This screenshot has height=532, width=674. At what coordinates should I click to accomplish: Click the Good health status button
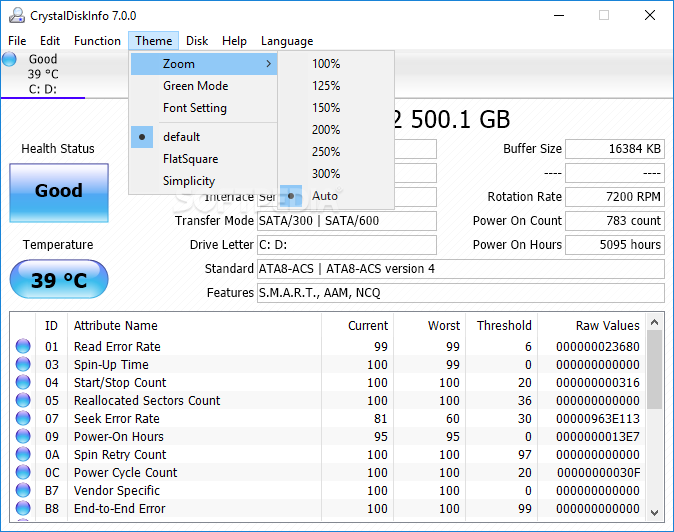(59, 193)
